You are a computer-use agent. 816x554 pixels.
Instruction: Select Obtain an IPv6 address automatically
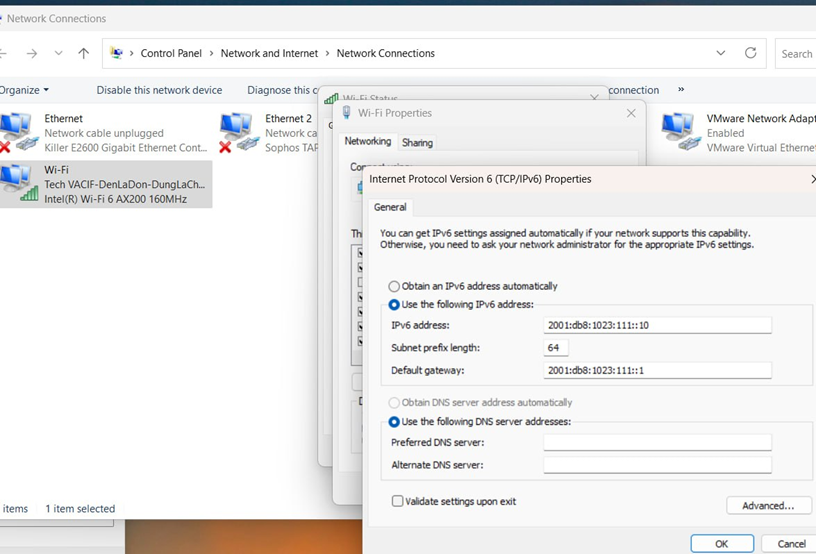coord(394,286)
